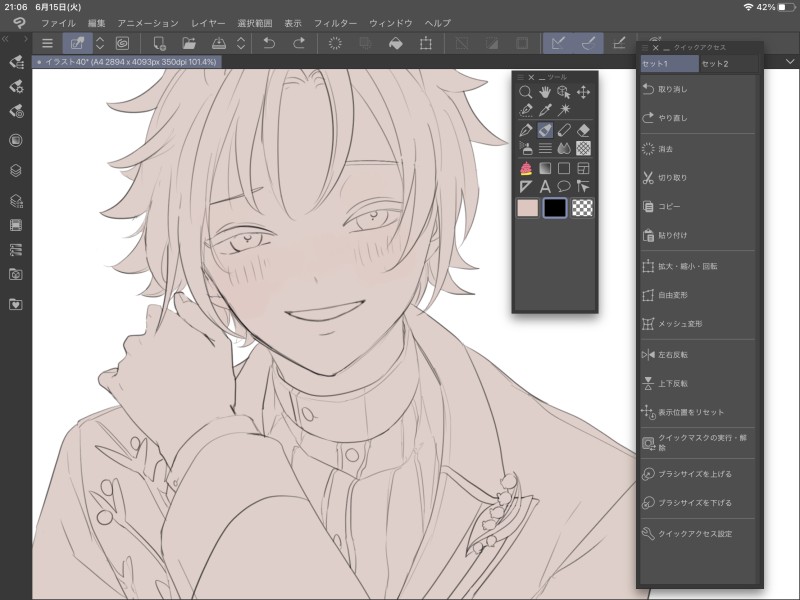This screenshot has height=600, width=800.
Task: Collapse left palette dock with double chevron
Action: pos(5,39)
